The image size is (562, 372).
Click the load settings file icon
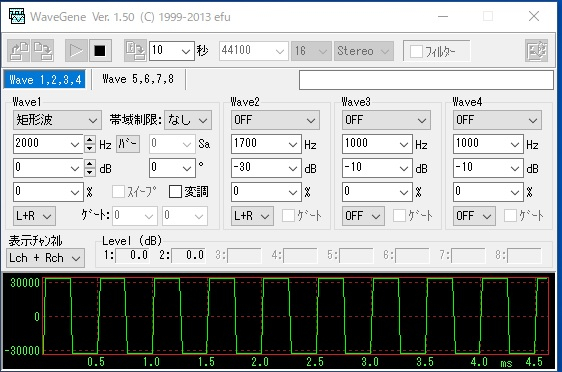point(19,51)
